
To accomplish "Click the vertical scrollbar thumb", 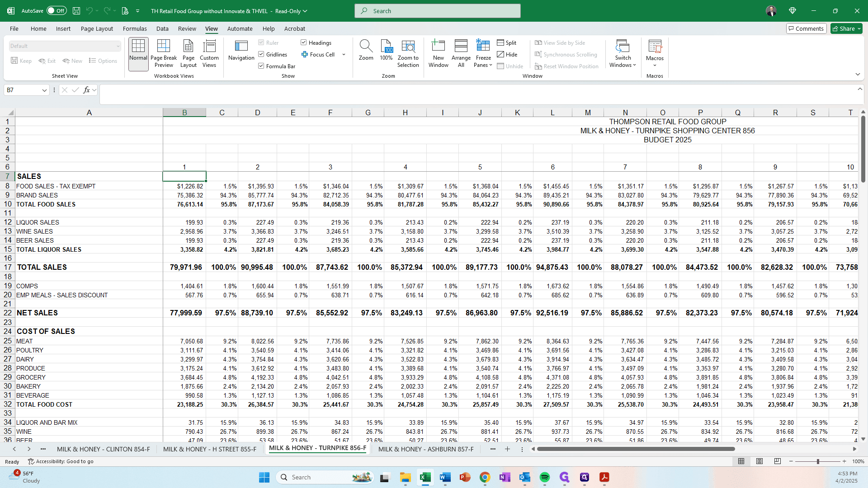I will click(x=863, y=149).
